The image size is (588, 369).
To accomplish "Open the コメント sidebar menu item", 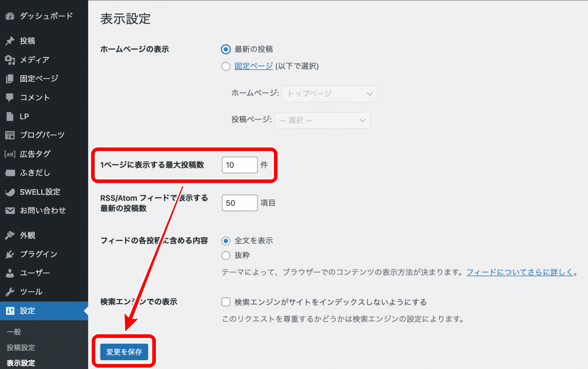I will pyautogui.click(x=35, y=98).
